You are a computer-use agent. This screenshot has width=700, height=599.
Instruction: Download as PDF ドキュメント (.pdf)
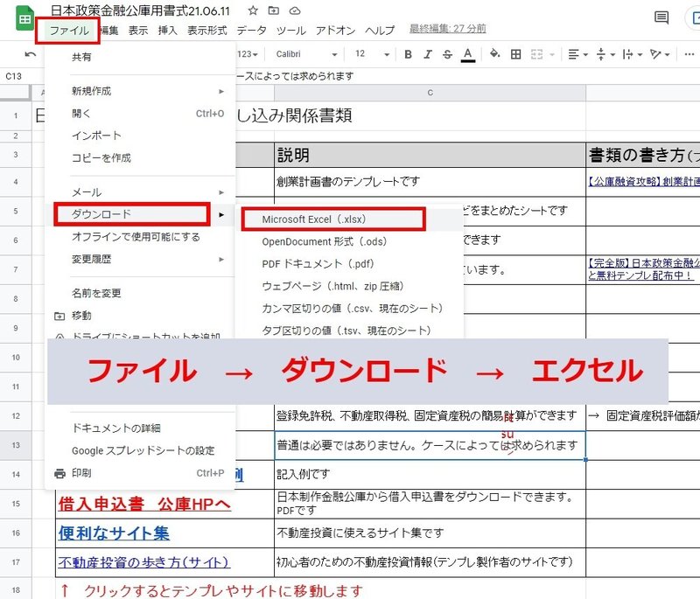(x=349, y=263)
